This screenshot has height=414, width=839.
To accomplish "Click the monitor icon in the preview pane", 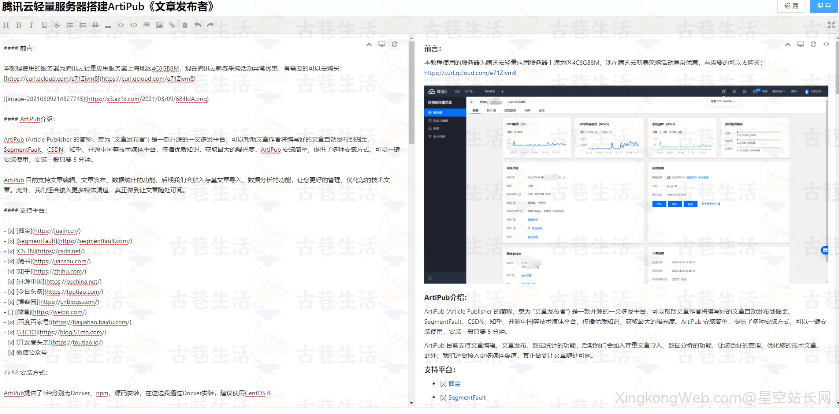I will pos(800,44).
